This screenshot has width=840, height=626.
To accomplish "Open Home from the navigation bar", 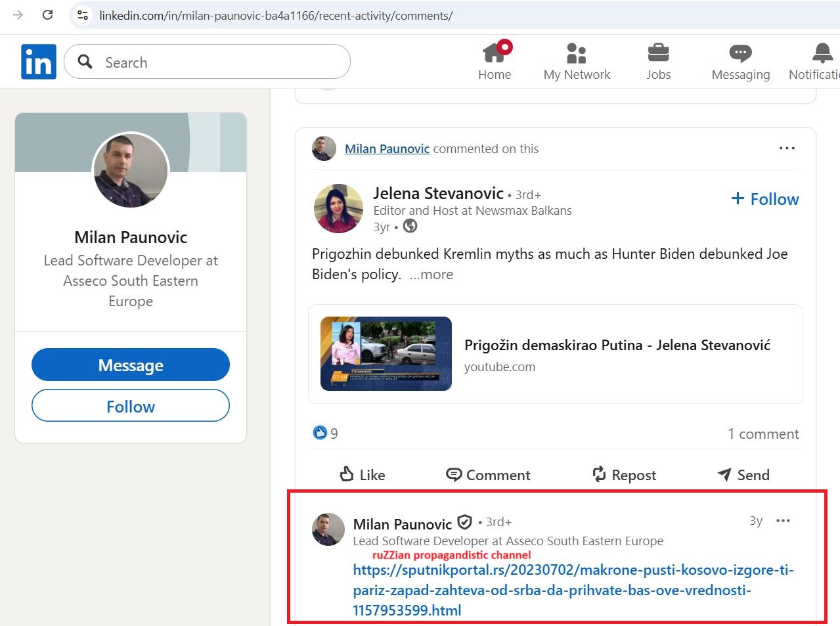I will pos(495,61).
